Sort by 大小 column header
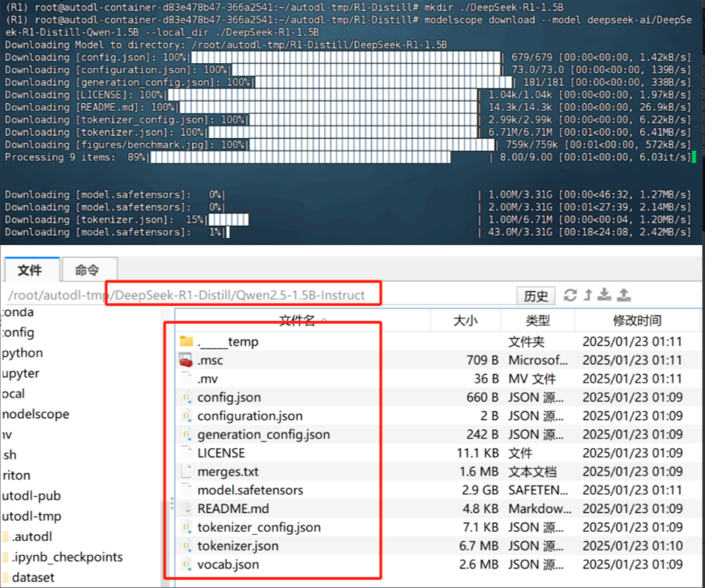Image resolution: width=705 pixels, height=588 pixels. tap(465, 320)
